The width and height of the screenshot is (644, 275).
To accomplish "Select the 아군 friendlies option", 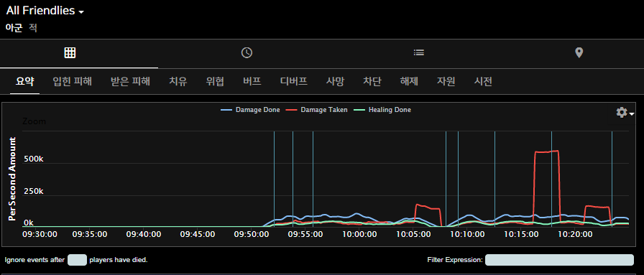I will [14, 28].
